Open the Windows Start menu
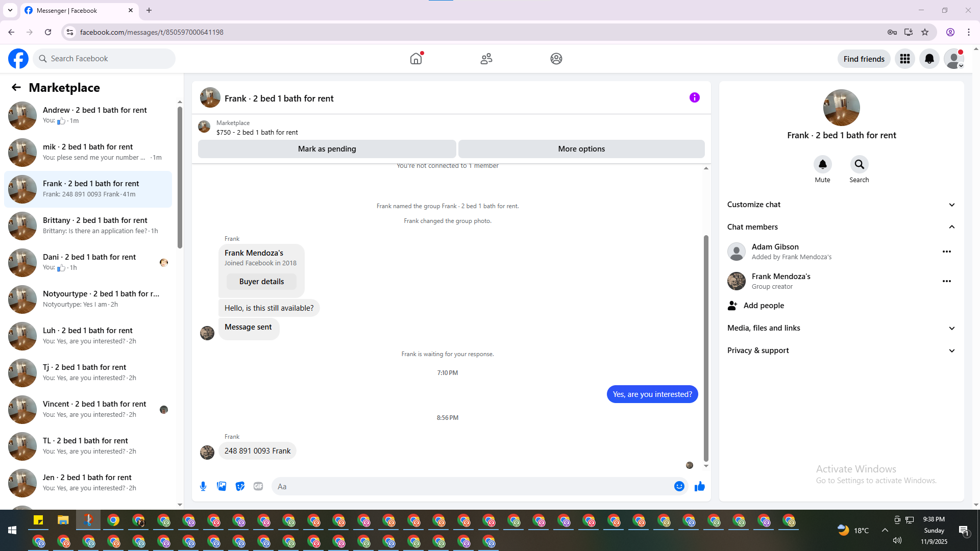 point(12,531)
